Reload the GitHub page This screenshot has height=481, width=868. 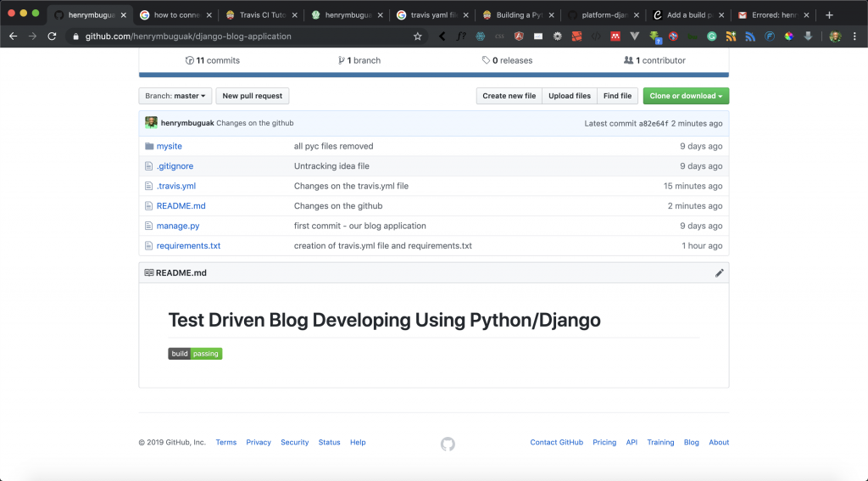click(x=52, y=36)
